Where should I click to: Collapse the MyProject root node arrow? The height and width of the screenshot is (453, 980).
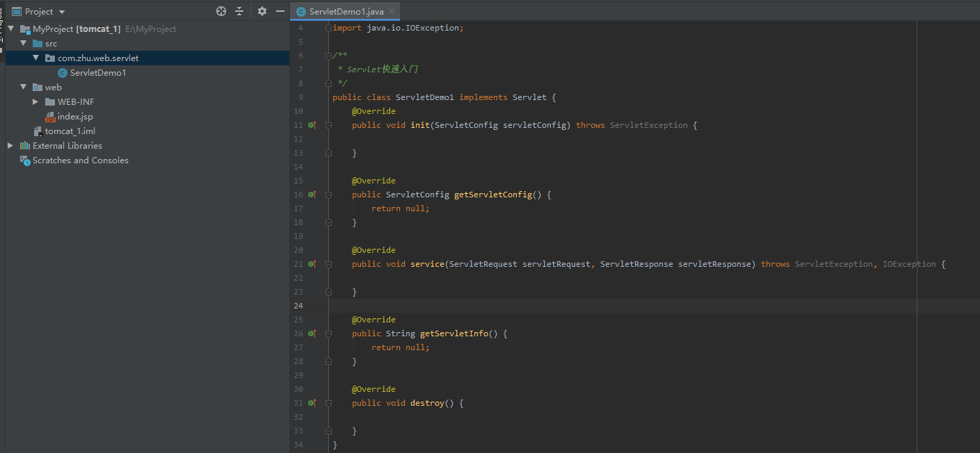[x=10, y=29]
